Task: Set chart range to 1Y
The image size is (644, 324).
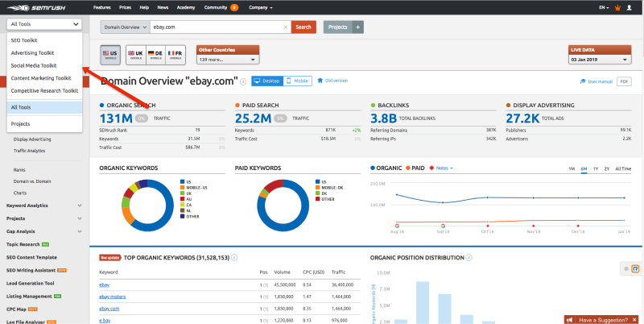Action: tap(596, 168)
